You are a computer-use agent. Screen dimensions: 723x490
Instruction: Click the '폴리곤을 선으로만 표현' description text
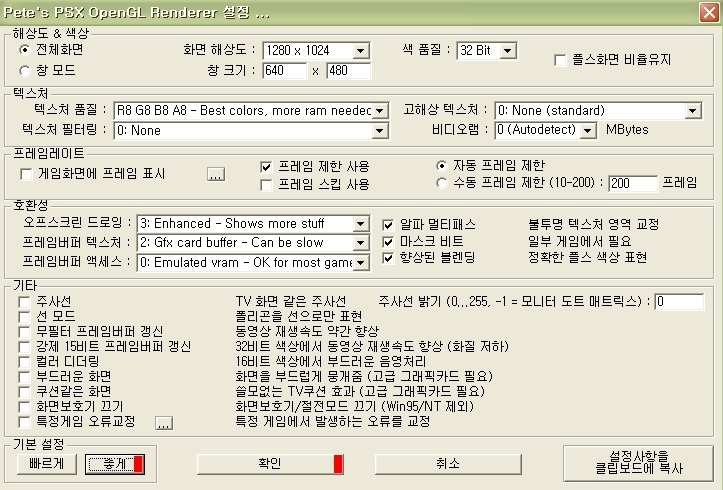coord(298,316)
